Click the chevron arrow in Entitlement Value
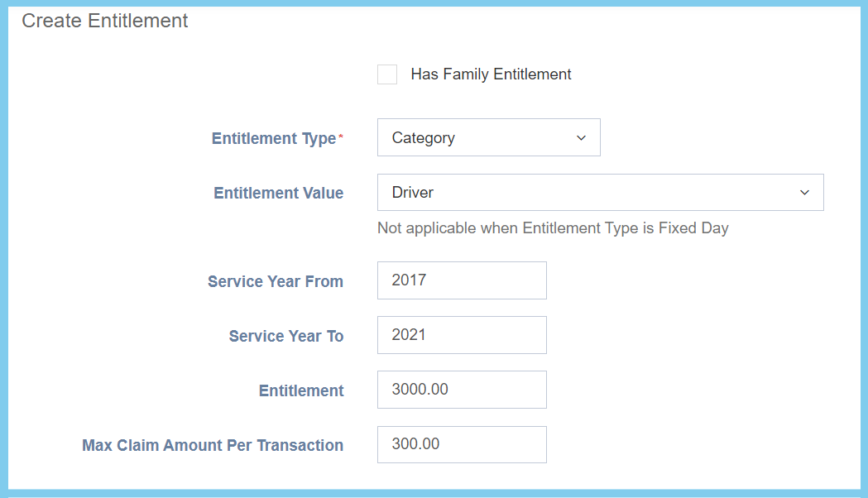The height and width of the screenshot is (498, 868). click(804, 193)
